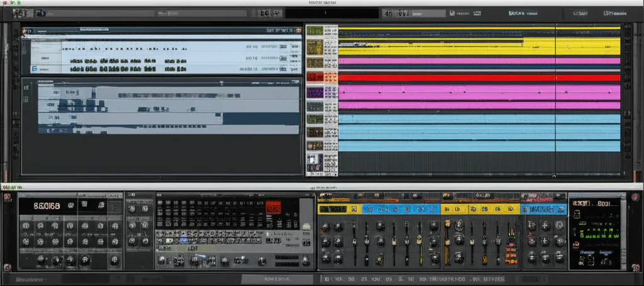Click the dark display in the mixer's first yellow header

click(332, 209)
